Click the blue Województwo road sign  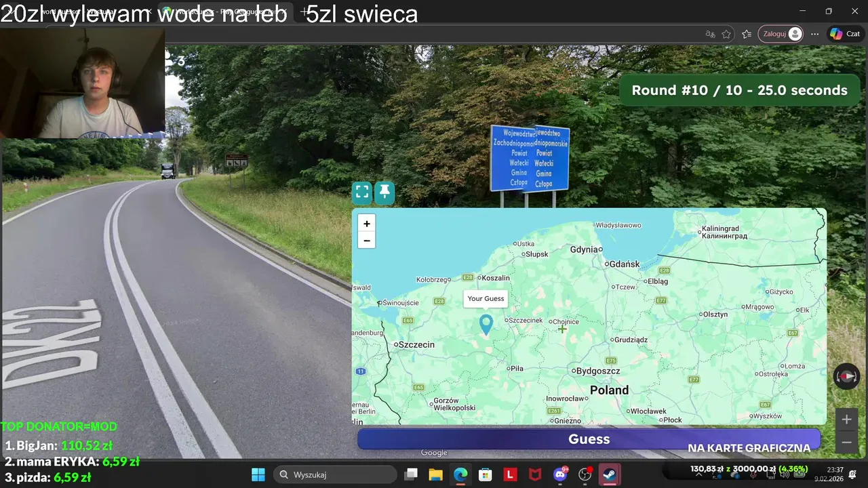pyautogui.click(x=529, y=158)
